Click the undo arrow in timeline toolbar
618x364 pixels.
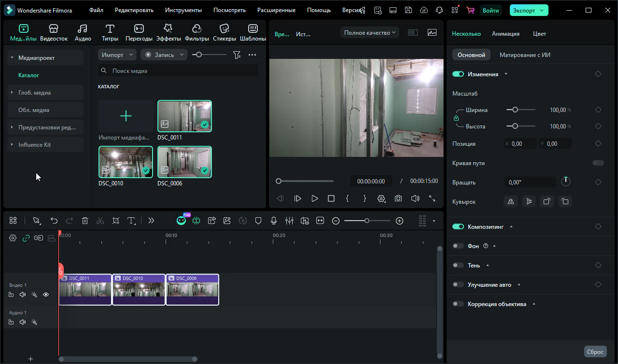click(x=54, y=221)
